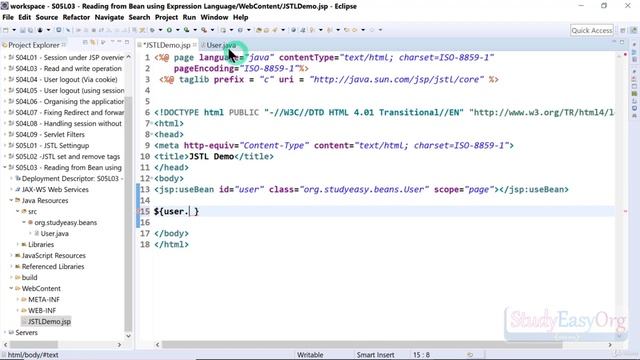Select JSTLDemo.jsp in the project tree

click(x=49, y=322)
